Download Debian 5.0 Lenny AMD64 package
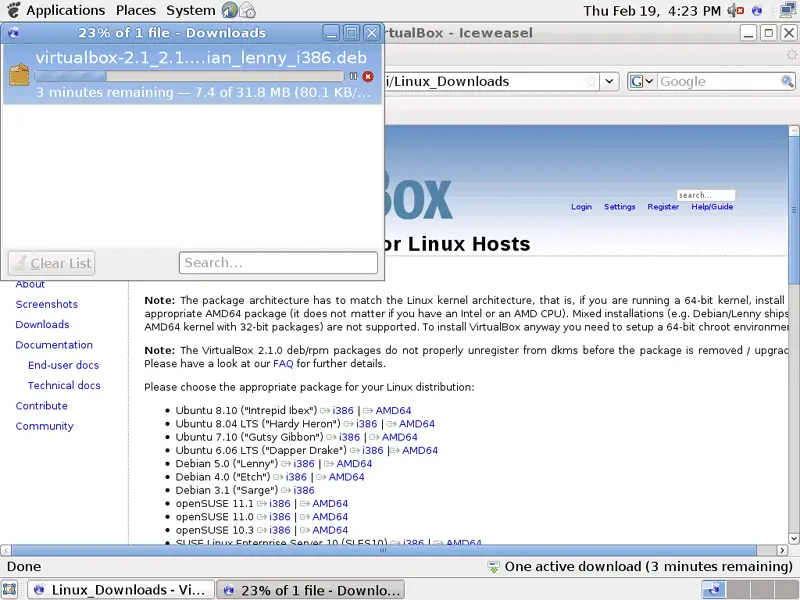 point(354,464)
